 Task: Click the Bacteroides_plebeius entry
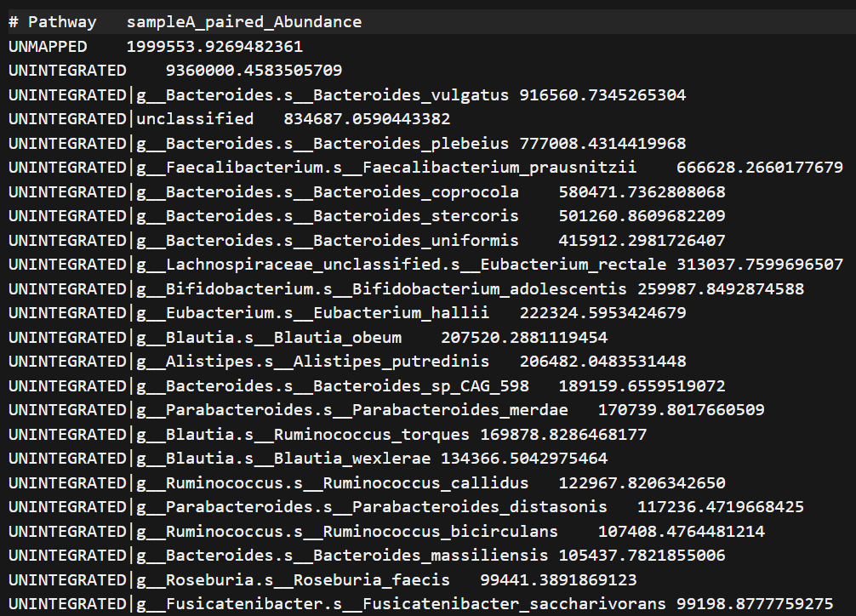(411, 144)
